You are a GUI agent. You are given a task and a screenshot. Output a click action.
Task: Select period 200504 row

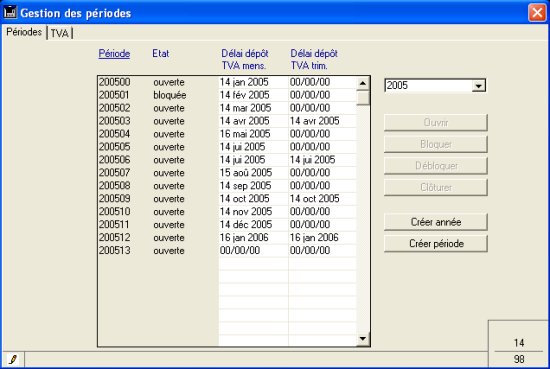tap(227, 134)
